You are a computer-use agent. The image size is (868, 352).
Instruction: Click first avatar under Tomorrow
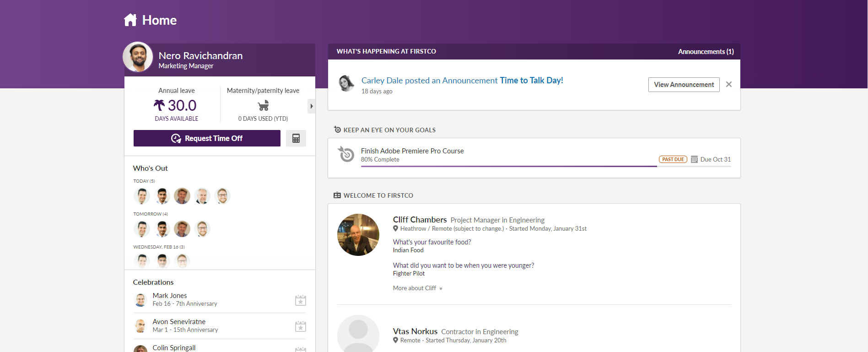point(142,229)
